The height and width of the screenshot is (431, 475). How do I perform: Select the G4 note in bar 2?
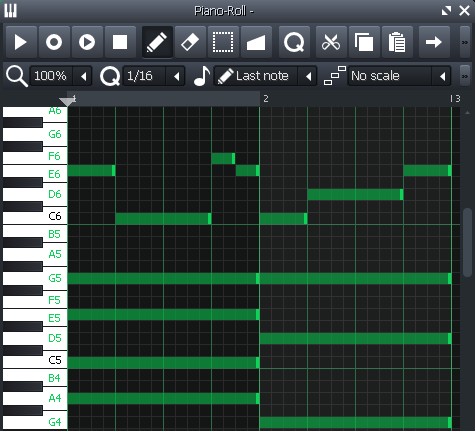[356, 423]
